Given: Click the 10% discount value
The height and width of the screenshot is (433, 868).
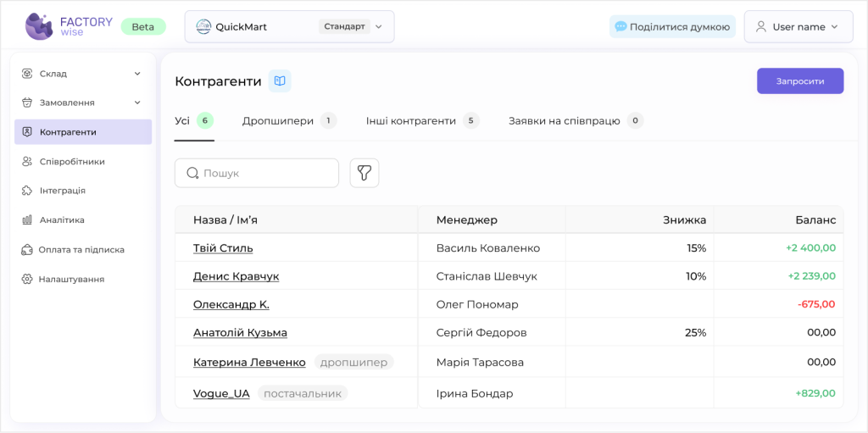Looking at the screenshot, I should (x=696, y=276).
